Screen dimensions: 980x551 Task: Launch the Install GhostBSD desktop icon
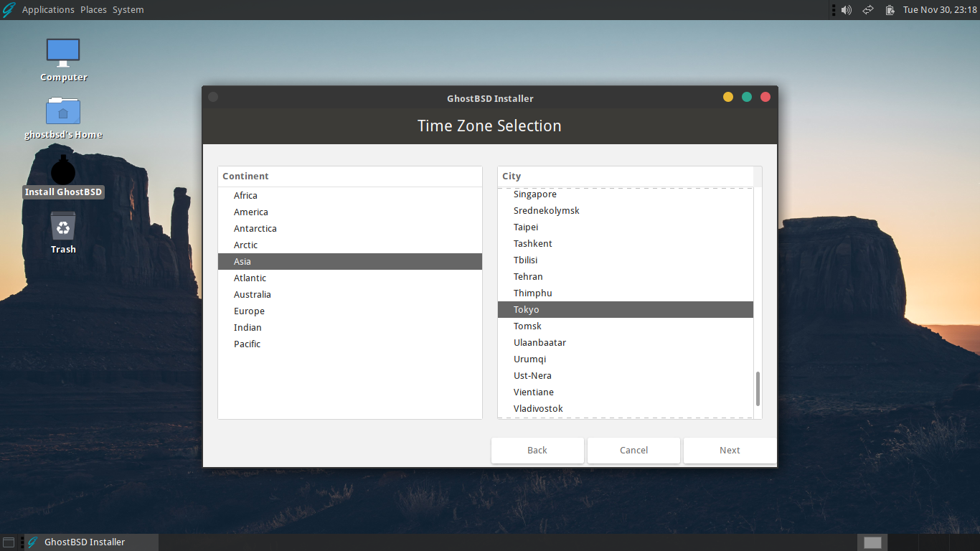pos(63,170)
